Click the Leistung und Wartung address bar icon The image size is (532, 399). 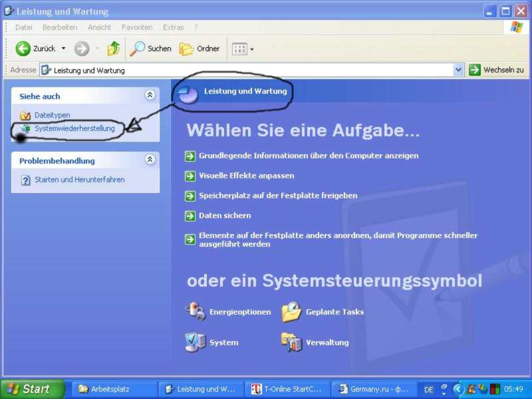[x=46, y=70]
